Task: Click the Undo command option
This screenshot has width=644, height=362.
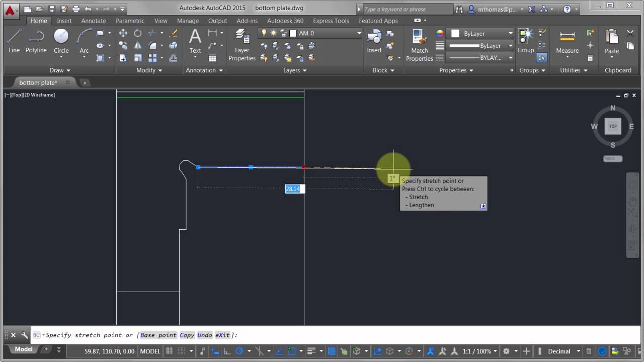Action: tap(205, 335)
